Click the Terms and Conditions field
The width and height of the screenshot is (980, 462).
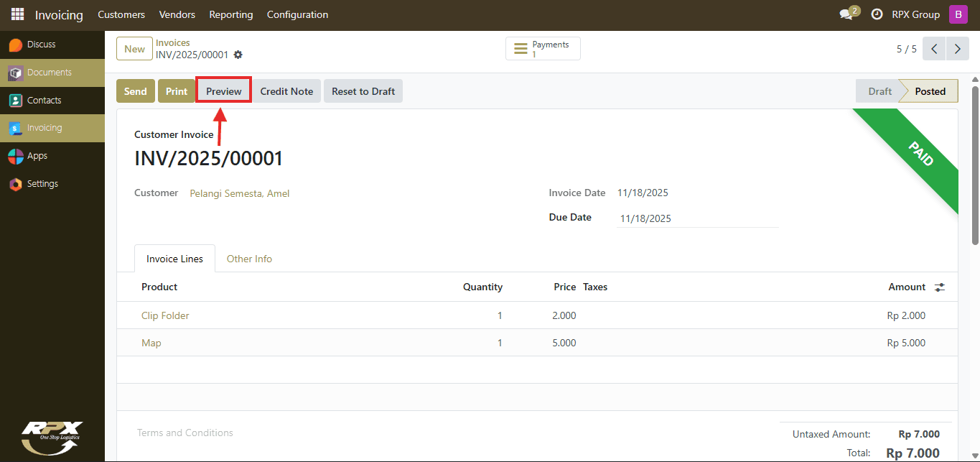pos(185,433)
